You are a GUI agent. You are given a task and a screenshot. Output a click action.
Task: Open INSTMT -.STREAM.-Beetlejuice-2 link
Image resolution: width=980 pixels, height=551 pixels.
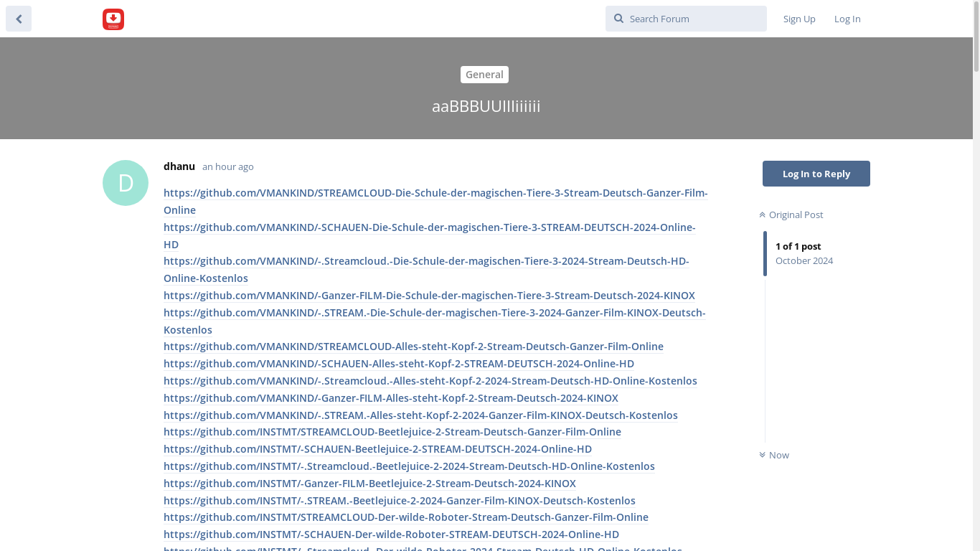(x=400, y=501)
